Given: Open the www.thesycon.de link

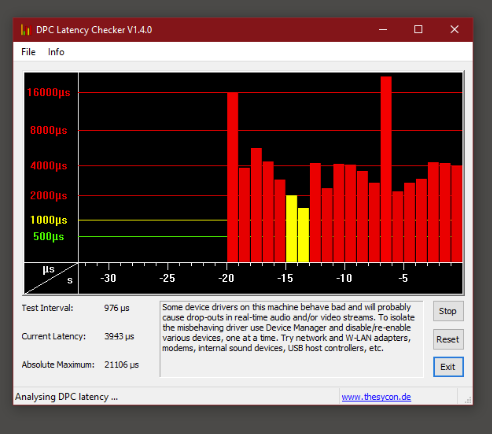Looking at the screenshot, I should coord(376,397).
